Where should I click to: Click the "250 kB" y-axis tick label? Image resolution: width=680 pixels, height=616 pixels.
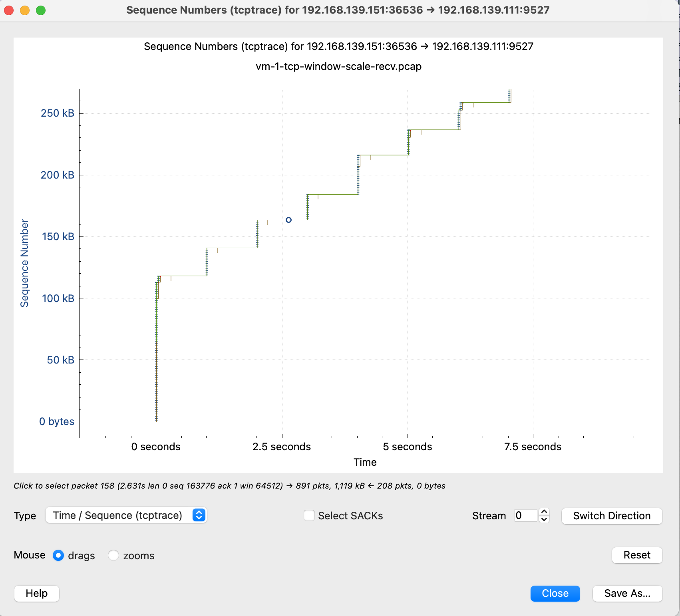[x=58, y=113]
